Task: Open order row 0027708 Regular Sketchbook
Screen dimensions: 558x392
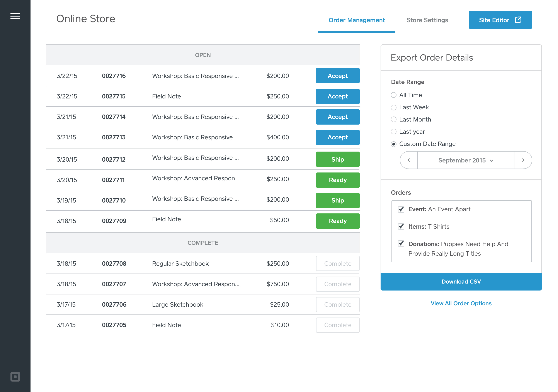Action: click(x=180, y=264)
